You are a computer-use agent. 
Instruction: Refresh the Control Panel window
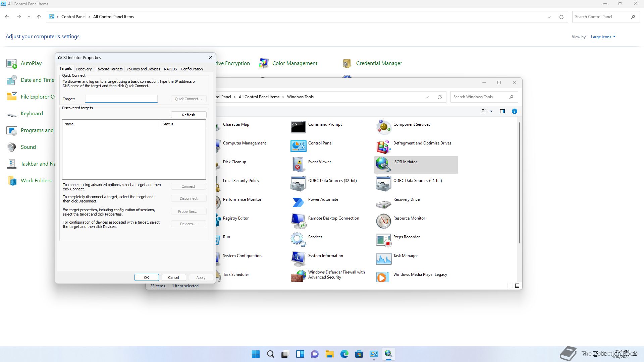[x=561, y=17]
